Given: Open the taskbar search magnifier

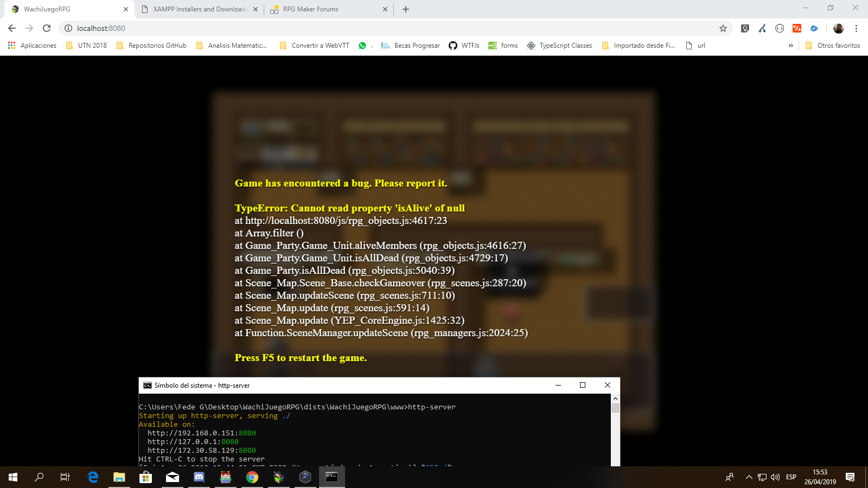Looking at the screenshot, I should coord(39,477).
